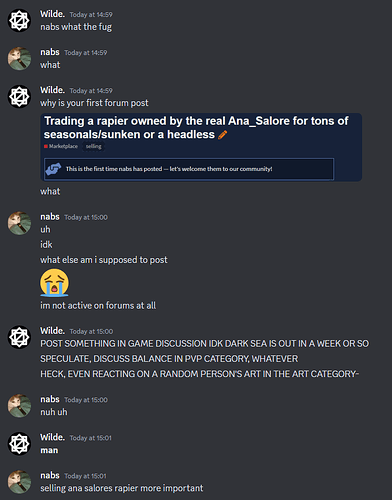Click Wilde's avatar beside the all-caps message
Screen dimensions: 392x500
pyautogui.click(x=19, y=337)
